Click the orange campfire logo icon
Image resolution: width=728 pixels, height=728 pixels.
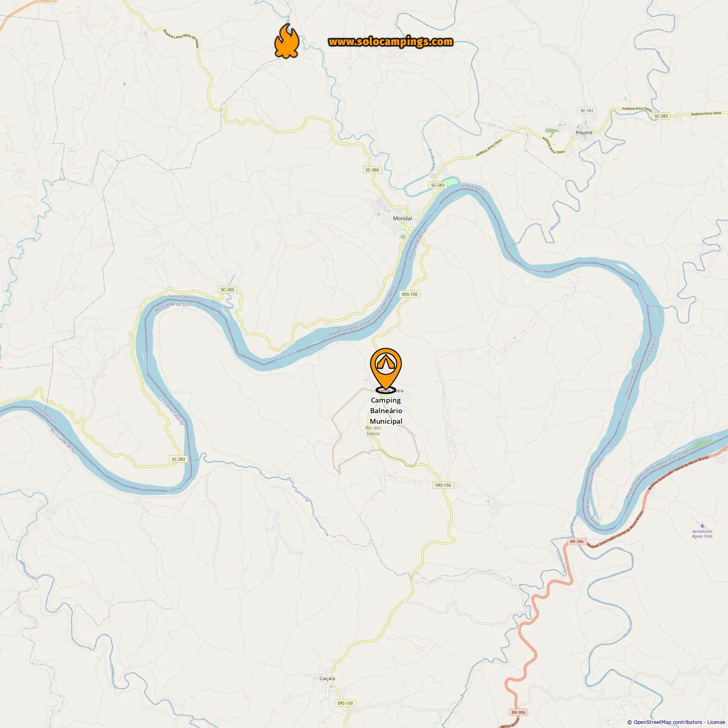(287, 41)
